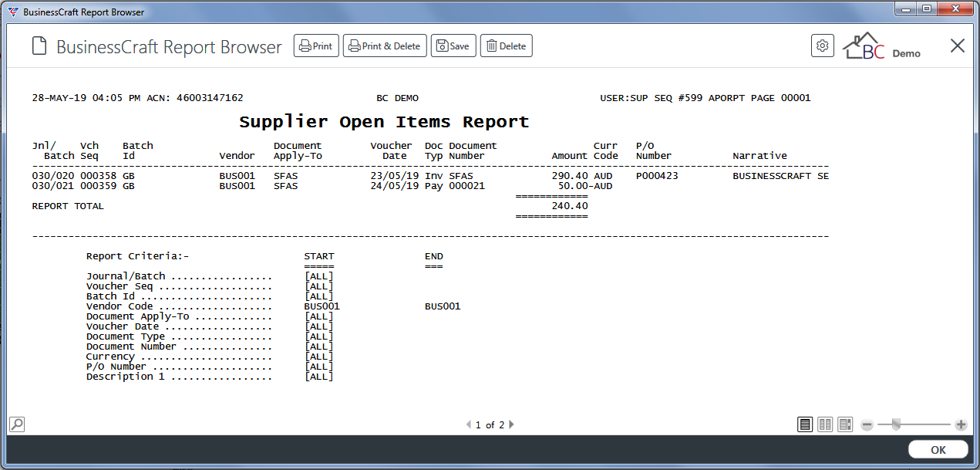Select document number 000021

(467, 186)
